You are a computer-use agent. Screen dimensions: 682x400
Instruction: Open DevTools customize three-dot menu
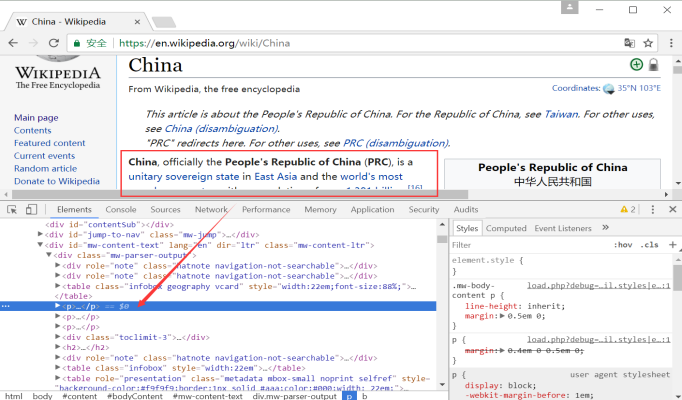point(652,210)
